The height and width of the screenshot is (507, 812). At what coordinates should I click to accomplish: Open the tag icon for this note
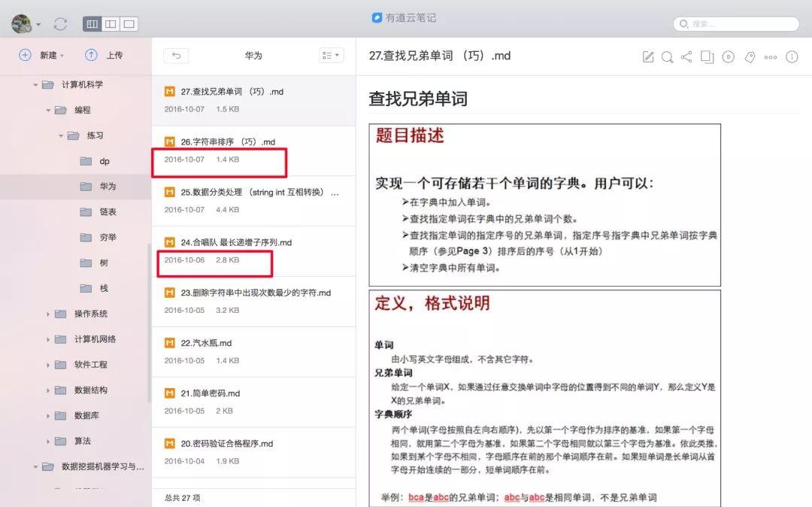(x=750, y=56)
